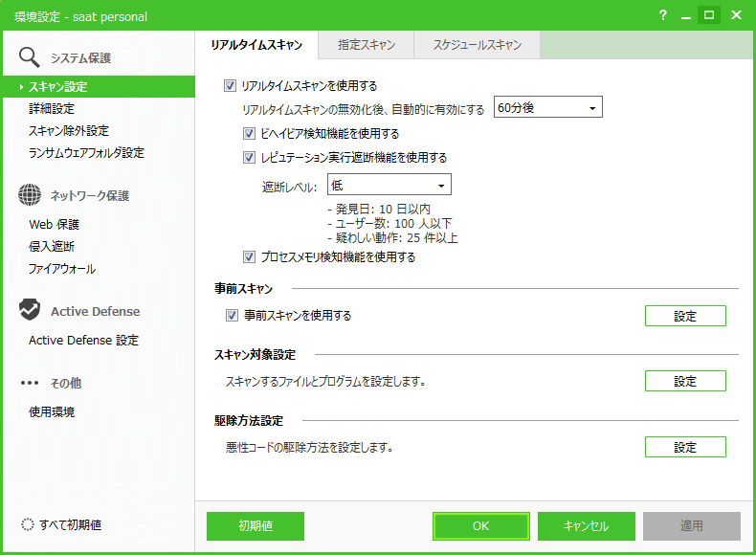Open Web 保護 settings

point(54,224)
